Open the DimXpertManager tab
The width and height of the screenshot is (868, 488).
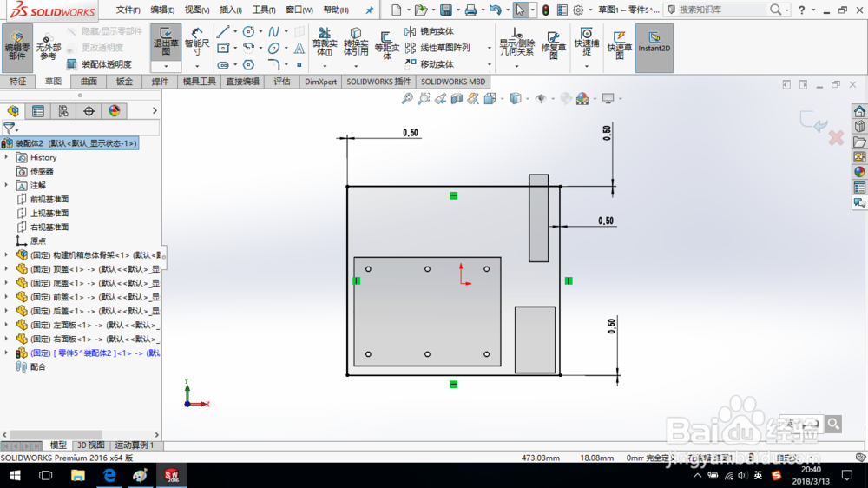(89, 111)
